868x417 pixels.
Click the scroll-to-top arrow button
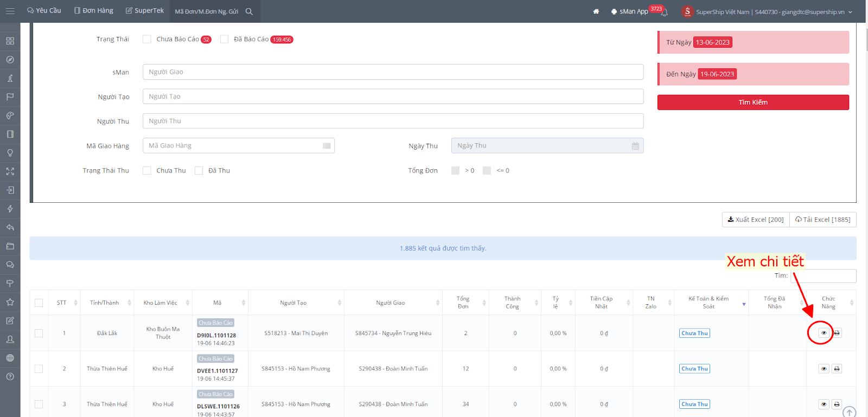click(x=850, y=412)
